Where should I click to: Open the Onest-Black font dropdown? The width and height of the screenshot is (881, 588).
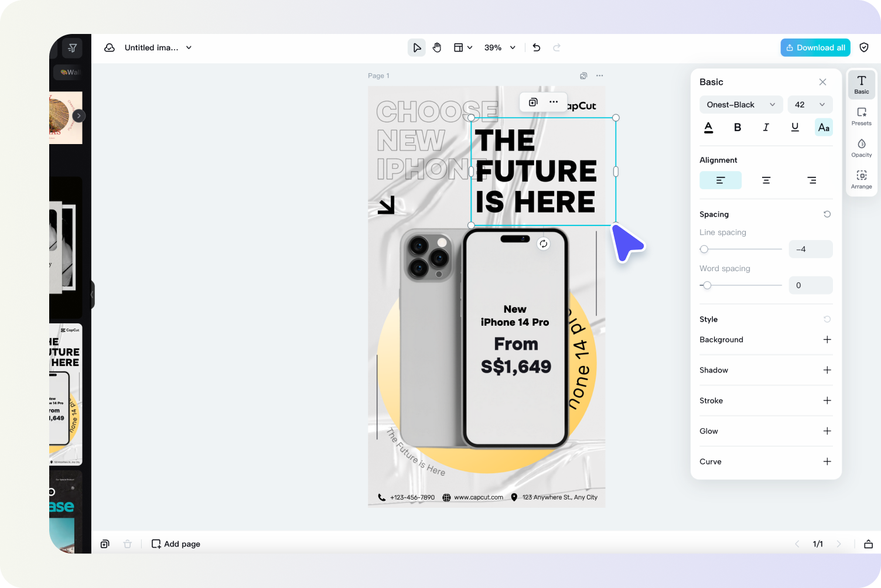pos(740,104)
